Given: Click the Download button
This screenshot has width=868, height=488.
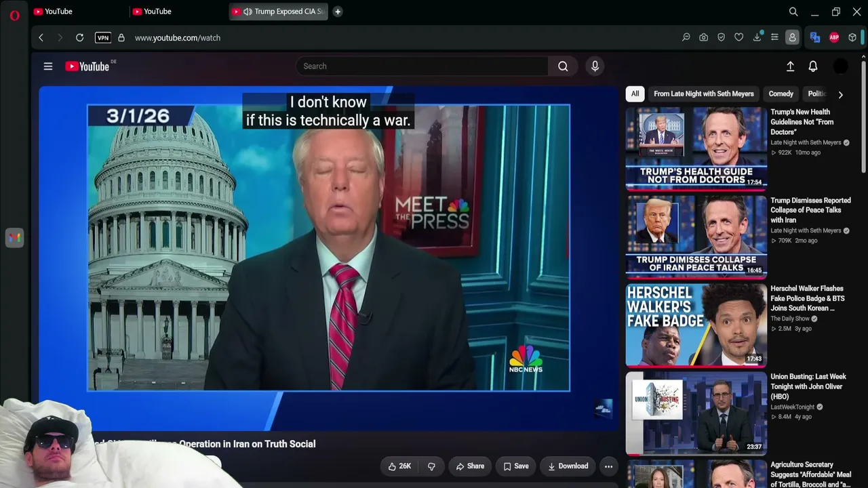Looking at the screenshot, I should 568,466.
